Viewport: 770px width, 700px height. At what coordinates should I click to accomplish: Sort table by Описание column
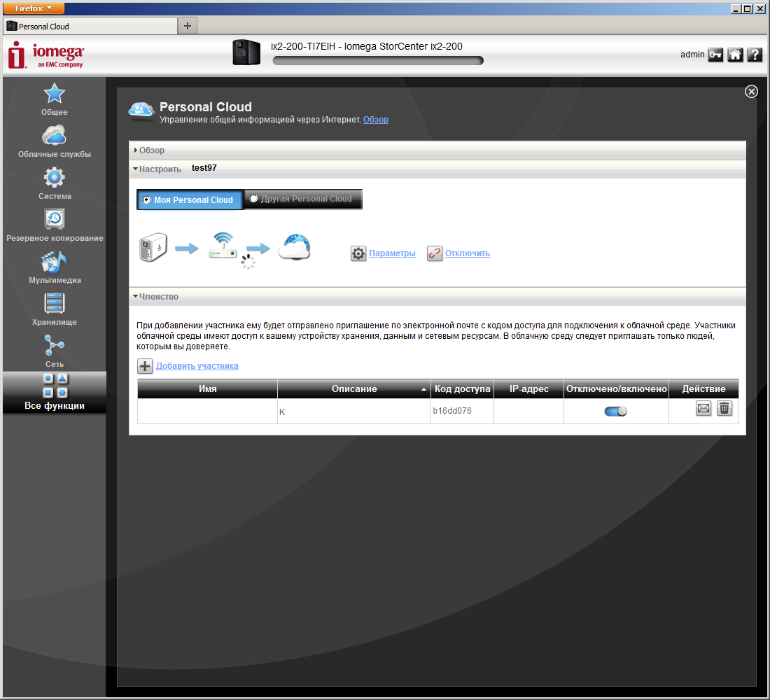[x=354, y=388]
